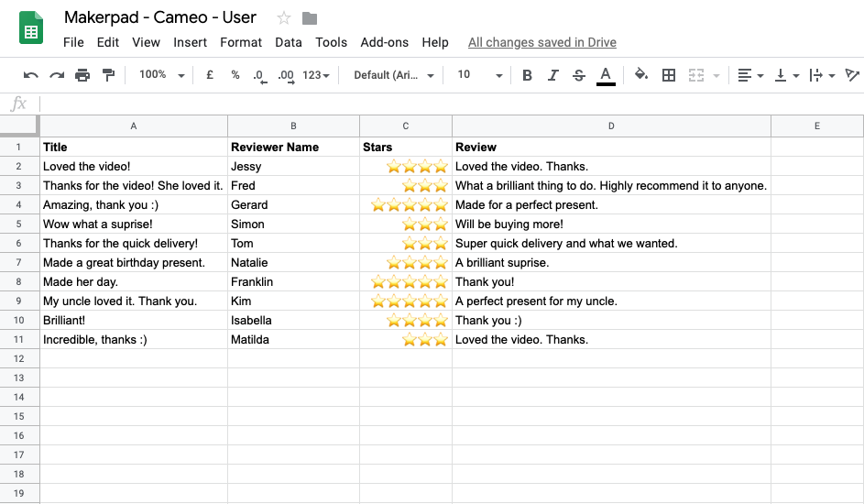Open horizontal align dropdown

point(750,75)
